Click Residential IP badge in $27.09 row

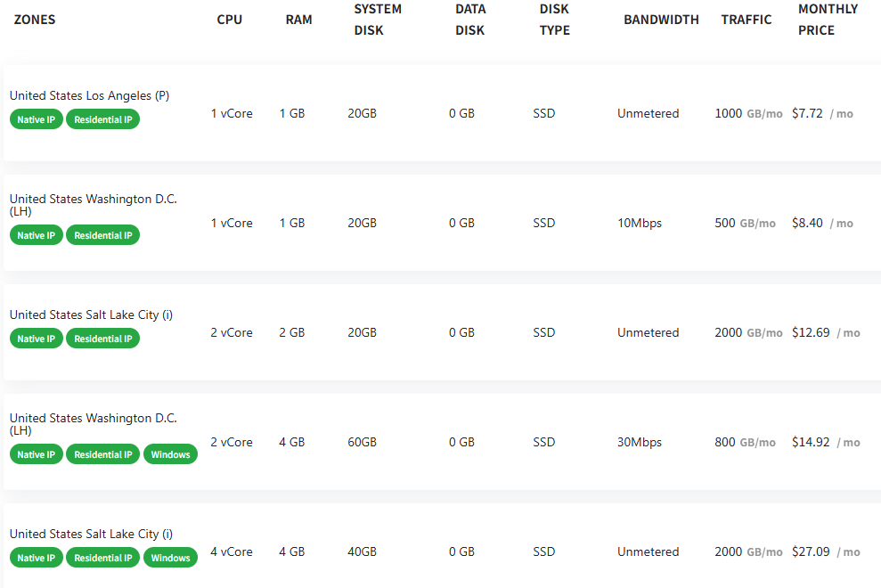[102, 558]
